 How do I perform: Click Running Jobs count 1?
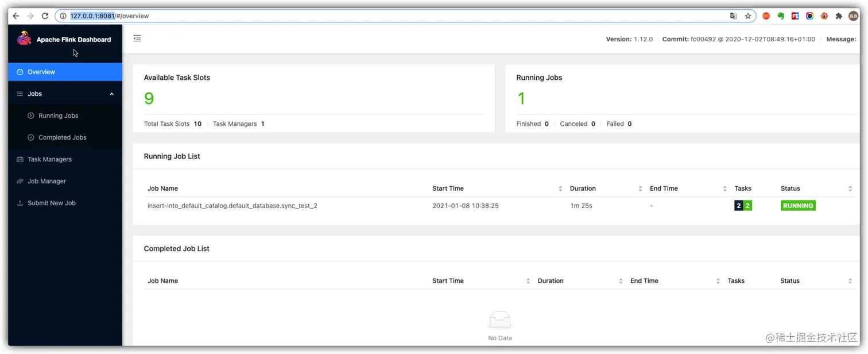521,99
